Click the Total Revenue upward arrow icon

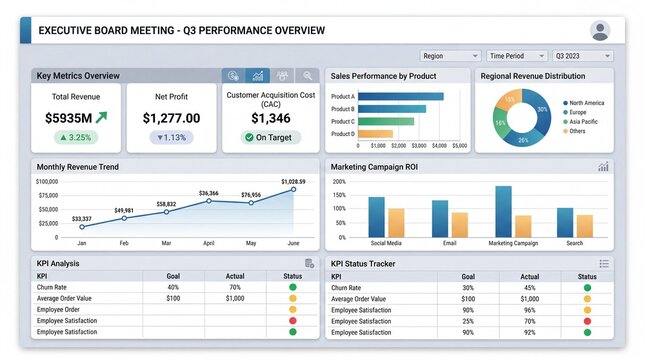[x=101, y=118]
